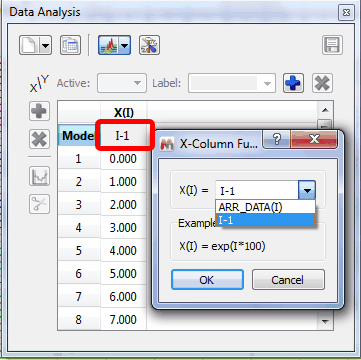Open the Active dropdown

(122, 83)
